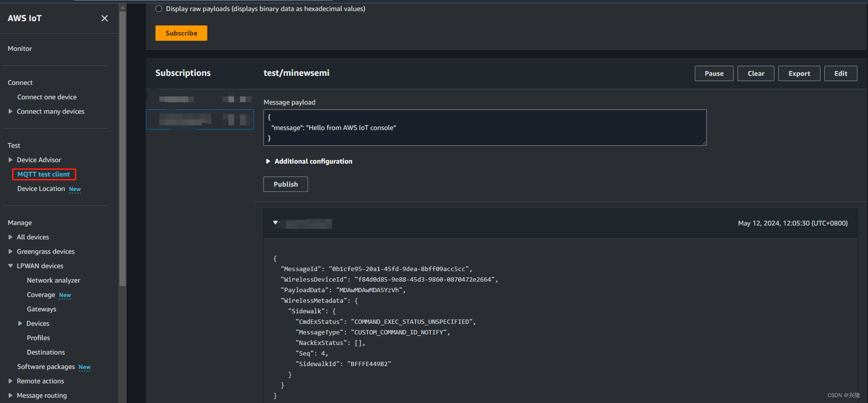Expand the Message routing arrow
The height and width of the screenshot is (403, 868).
[11, 395]
